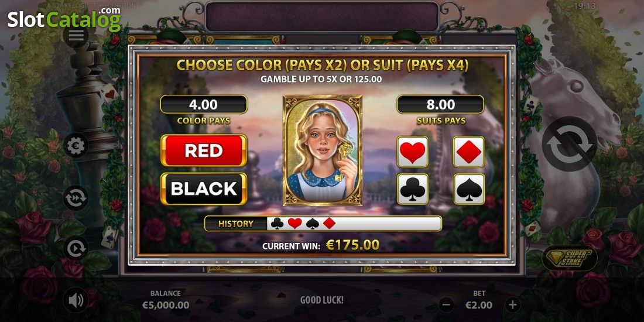This screenshot has width=644, height=322.
Task: Select the black spade suit
Action: (469, 189)
